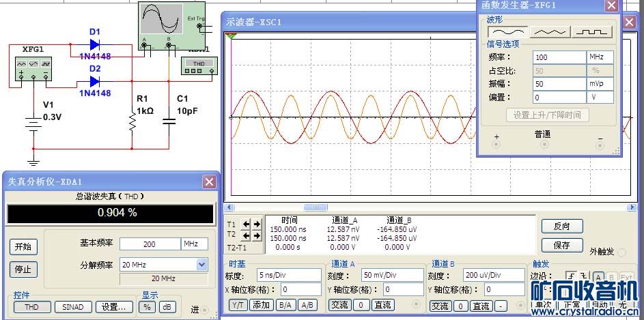Click the 基本频率 field showing 200
644x320 pixels.
[150, 244]
